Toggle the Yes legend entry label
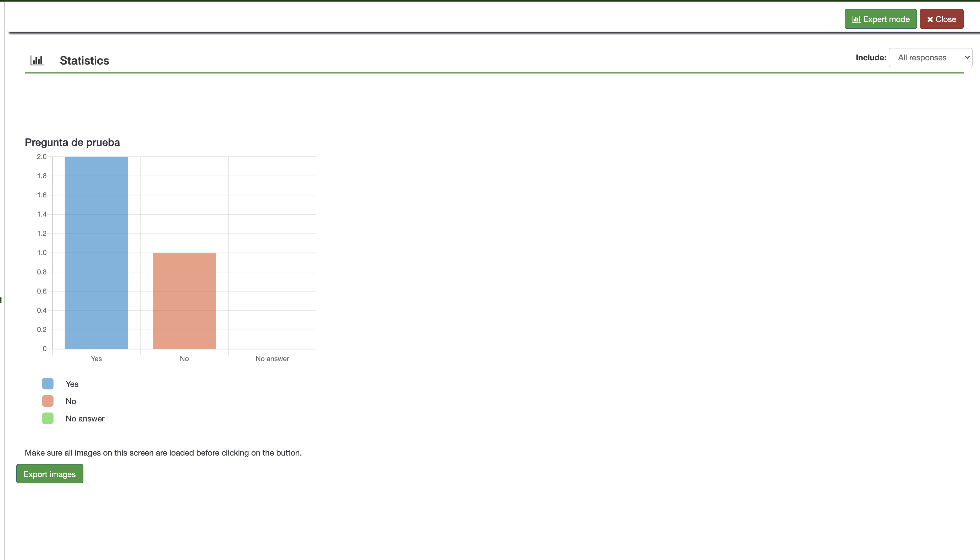Image resolution: width=980 pixels, height=560 pixels. (x=72, y=384)
